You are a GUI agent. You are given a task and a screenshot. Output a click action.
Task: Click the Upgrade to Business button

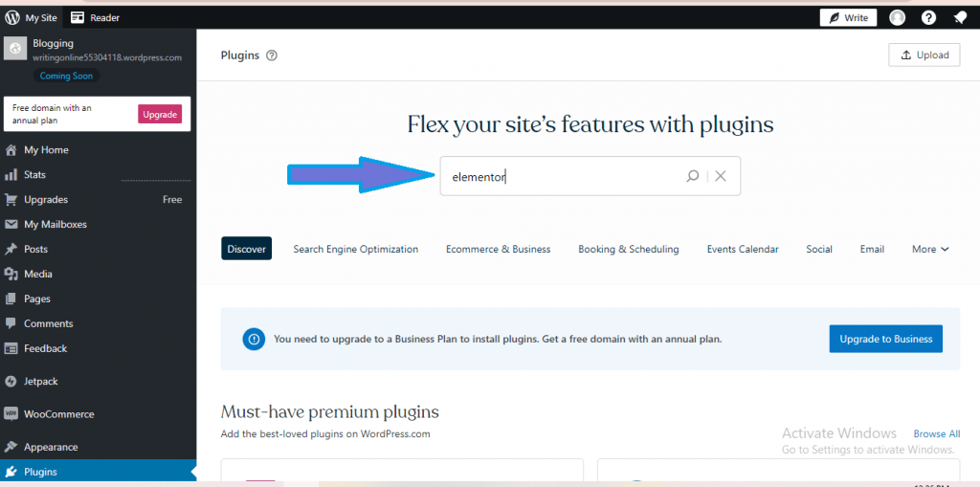(885, 339)
